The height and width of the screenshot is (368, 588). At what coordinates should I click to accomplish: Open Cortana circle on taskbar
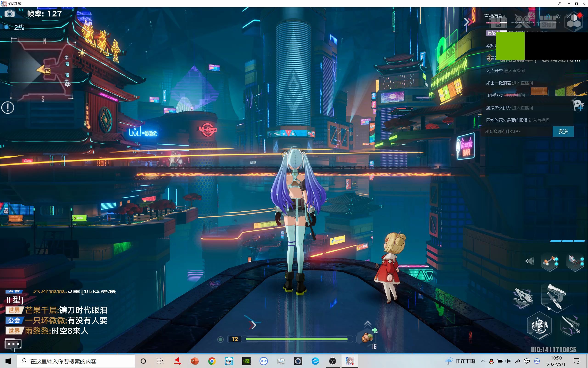click(143, 361)
